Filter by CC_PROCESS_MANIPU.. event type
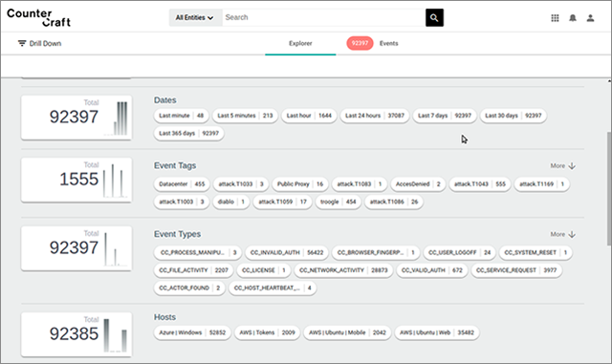612x364 pixels. point(198,253)
